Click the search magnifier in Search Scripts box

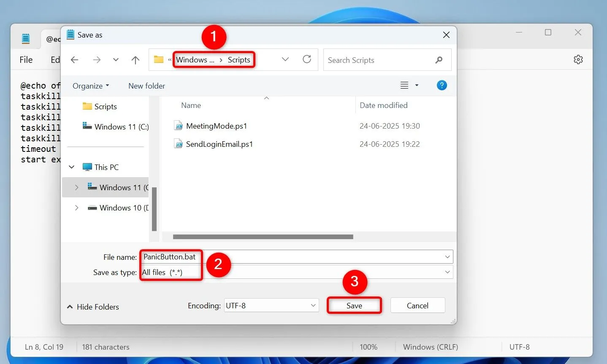(x=439, y=60)
